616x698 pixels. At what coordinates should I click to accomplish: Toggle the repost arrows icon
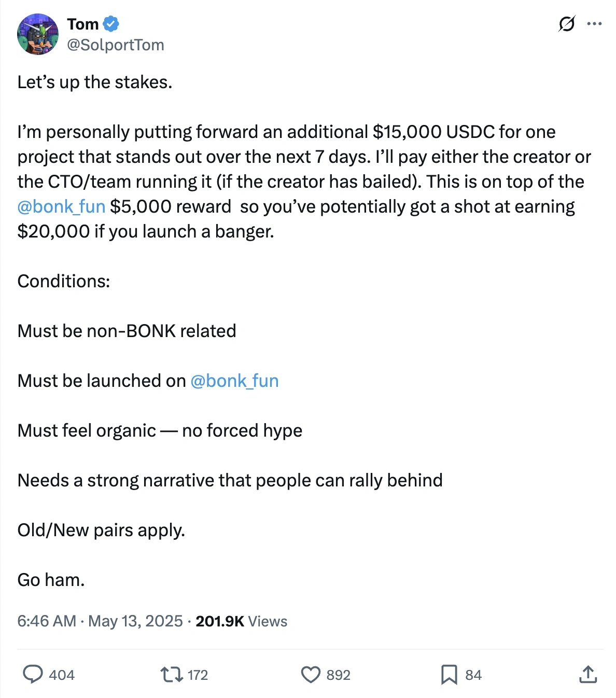tap(171, 674)
